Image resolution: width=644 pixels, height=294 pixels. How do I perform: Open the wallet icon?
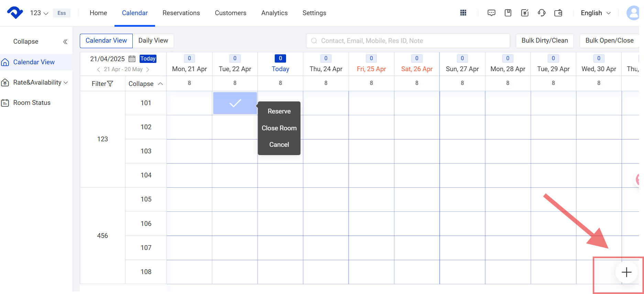point(558,13)
